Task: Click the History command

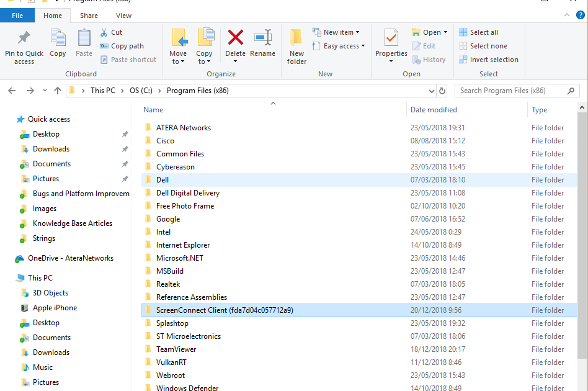Action: (429, 60)
